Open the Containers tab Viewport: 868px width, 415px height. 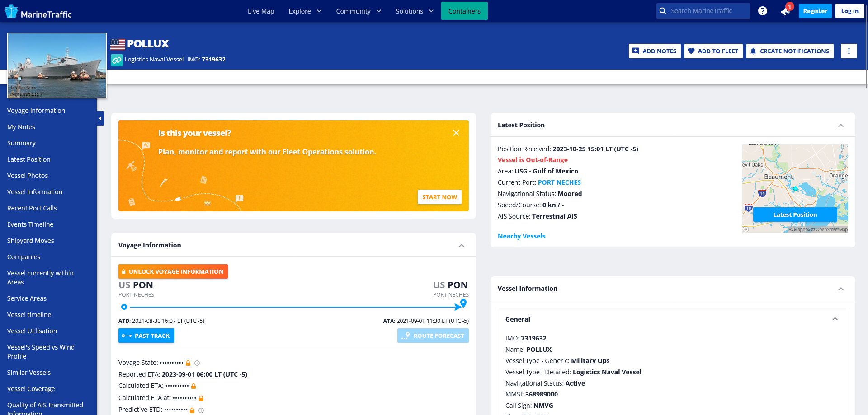[464, 11]
